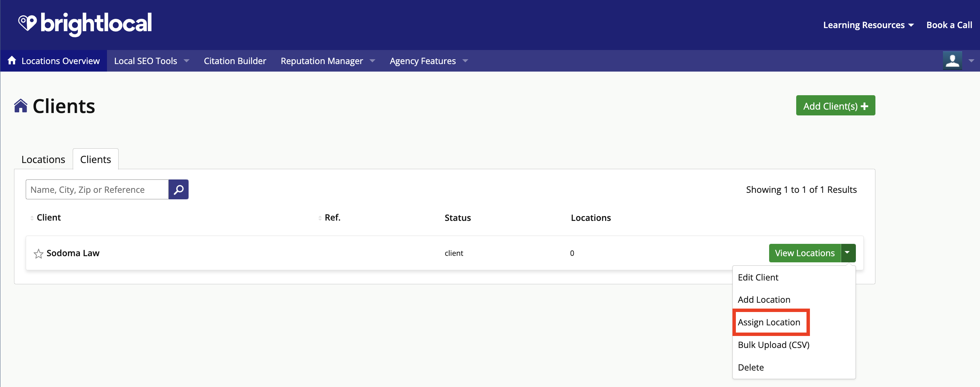Star the Sodoma Law client
The image size is (980, 387).
click(38, 253)
